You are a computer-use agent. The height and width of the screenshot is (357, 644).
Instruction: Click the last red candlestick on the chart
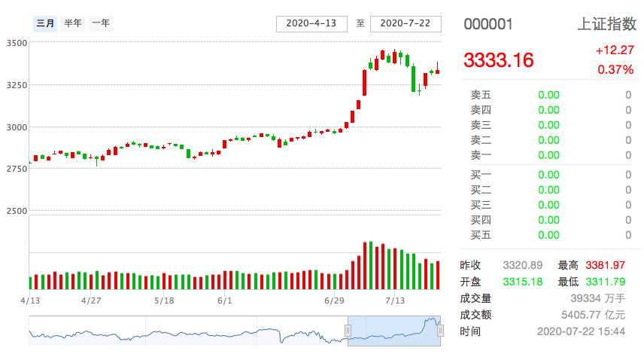pos(438,72)
